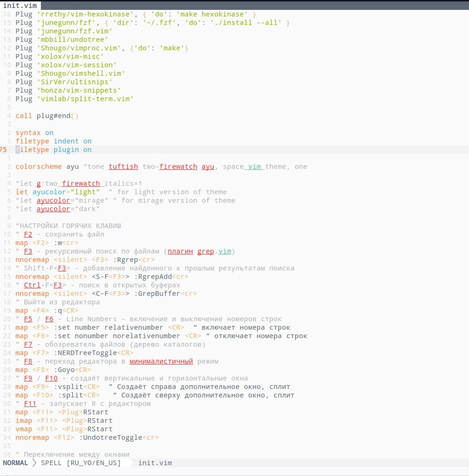Click the ':UndotreeToggle<cr>' mapping line

[87, 438]
